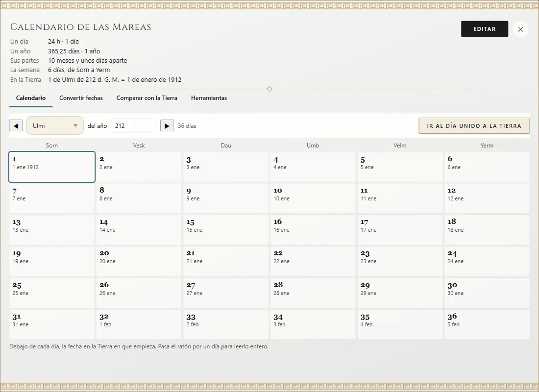Choose day 15 (15 ene) cell
This screenshot has width=539, height=392.
[x=226, y=230]
